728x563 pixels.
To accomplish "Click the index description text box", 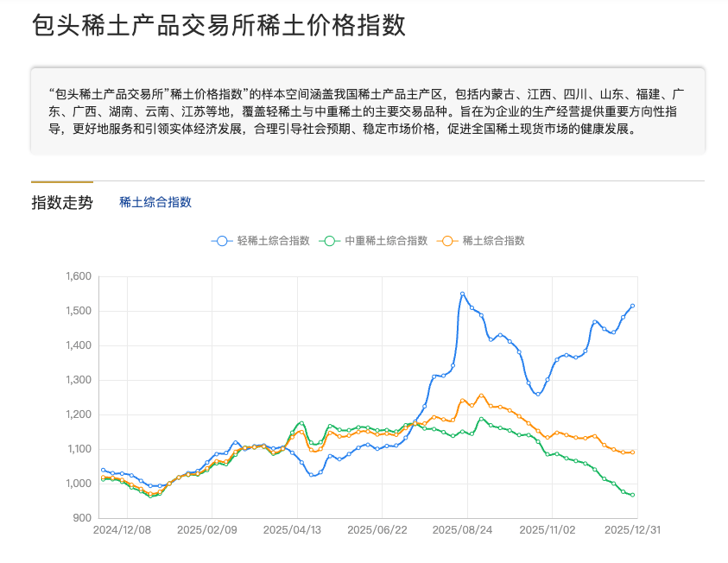I will pos(368,111).
